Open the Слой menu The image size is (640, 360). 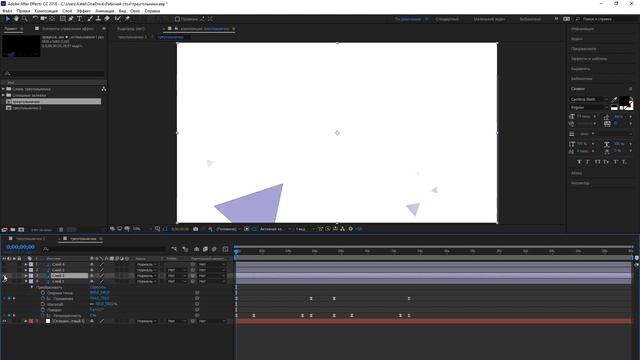coord(67,11)
